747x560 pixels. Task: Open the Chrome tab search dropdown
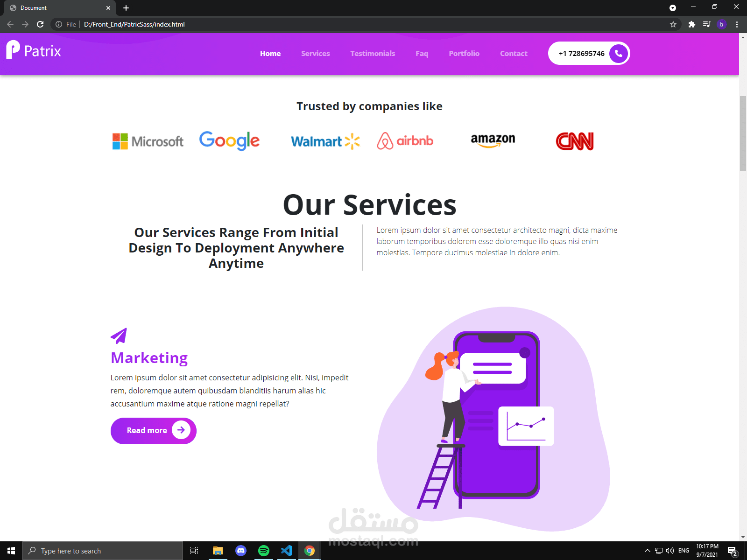(x=673, y=7)
